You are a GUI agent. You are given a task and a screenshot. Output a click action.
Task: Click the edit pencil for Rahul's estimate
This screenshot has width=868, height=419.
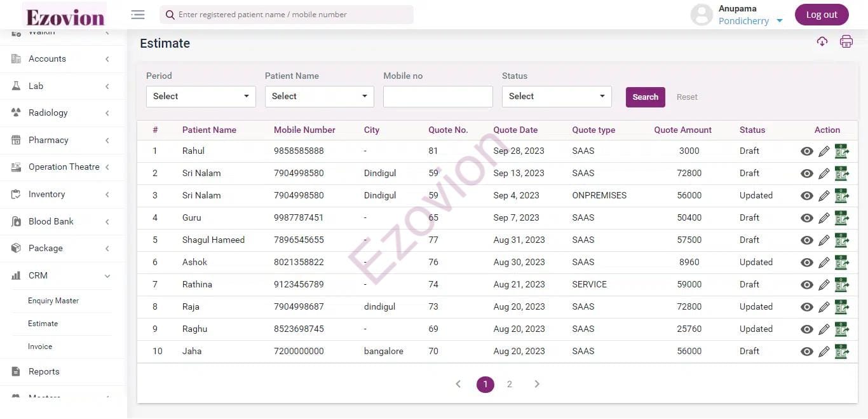pyautogui.click(x=824, y=151)
